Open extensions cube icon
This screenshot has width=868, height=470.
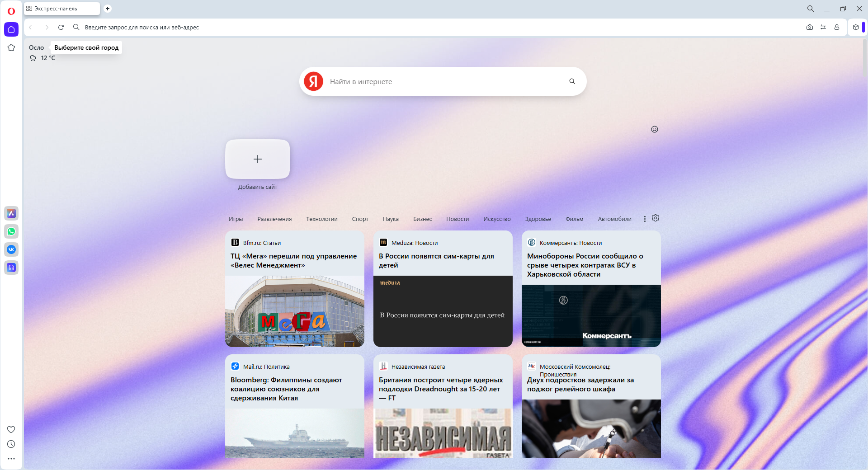856,28
